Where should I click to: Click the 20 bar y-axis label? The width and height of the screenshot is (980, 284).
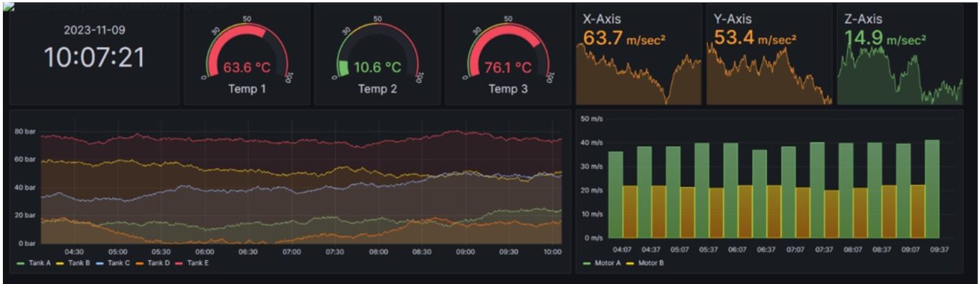tap(25, 215)
